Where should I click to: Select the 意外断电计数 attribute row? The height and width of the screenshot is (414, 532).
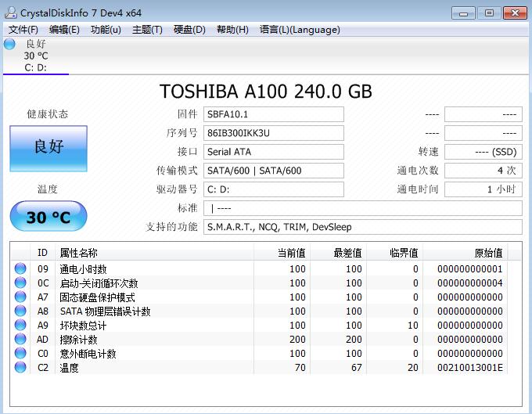(x=260, y=353)
